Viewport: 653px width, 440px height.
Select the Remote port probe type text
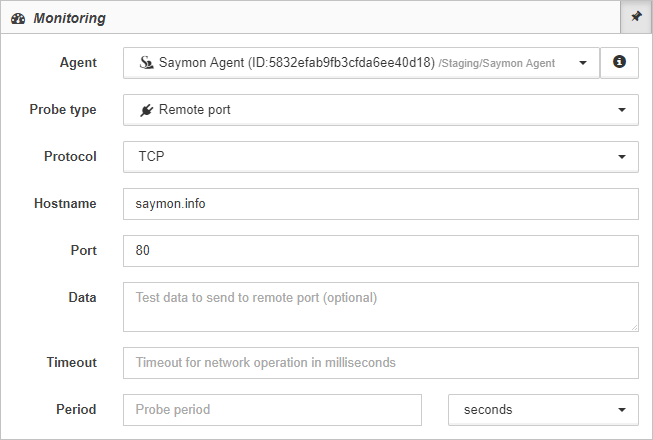tap(194, 110)
